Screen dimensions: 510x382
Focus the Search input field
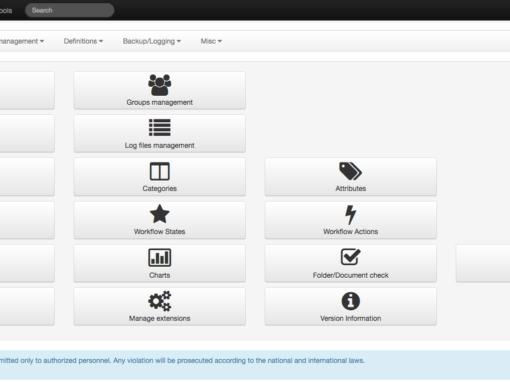(x=70, y=10)
